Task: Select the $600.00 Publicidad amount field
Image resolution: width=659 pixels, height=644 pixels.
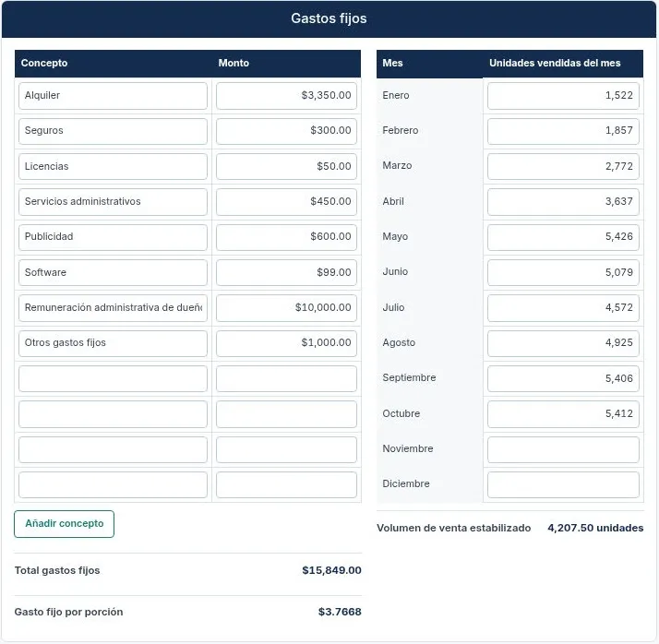Action: (x=286, y=237)
